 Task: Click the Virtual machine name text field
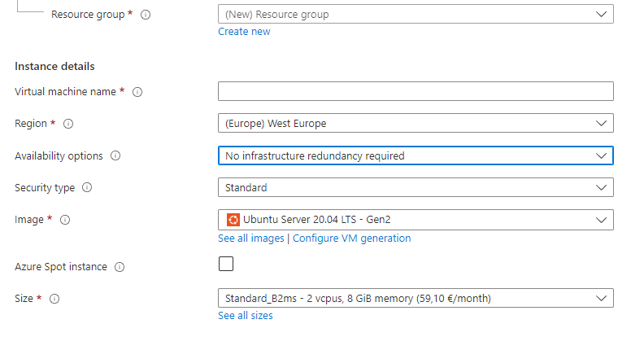(415, 92)
